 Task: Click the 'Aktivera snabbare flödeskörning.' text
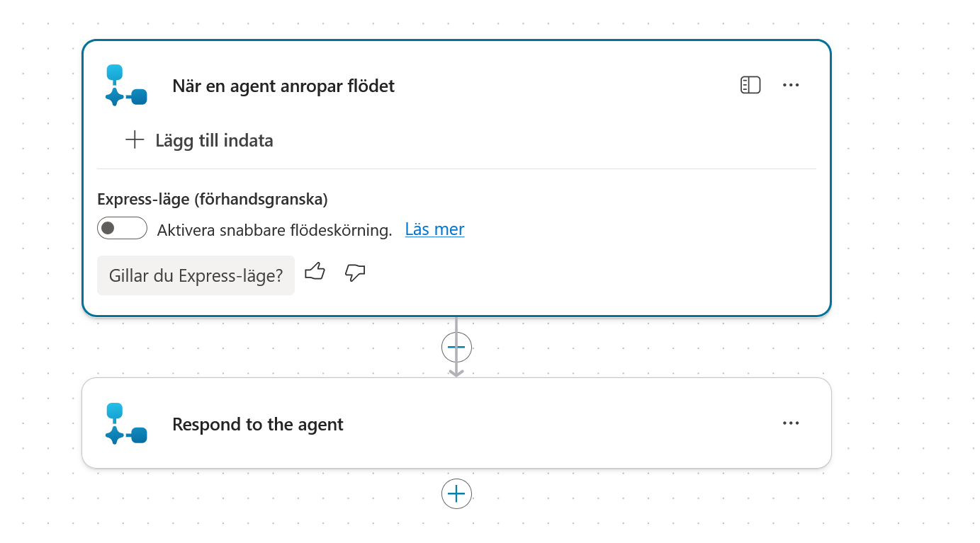coord(275,230)
